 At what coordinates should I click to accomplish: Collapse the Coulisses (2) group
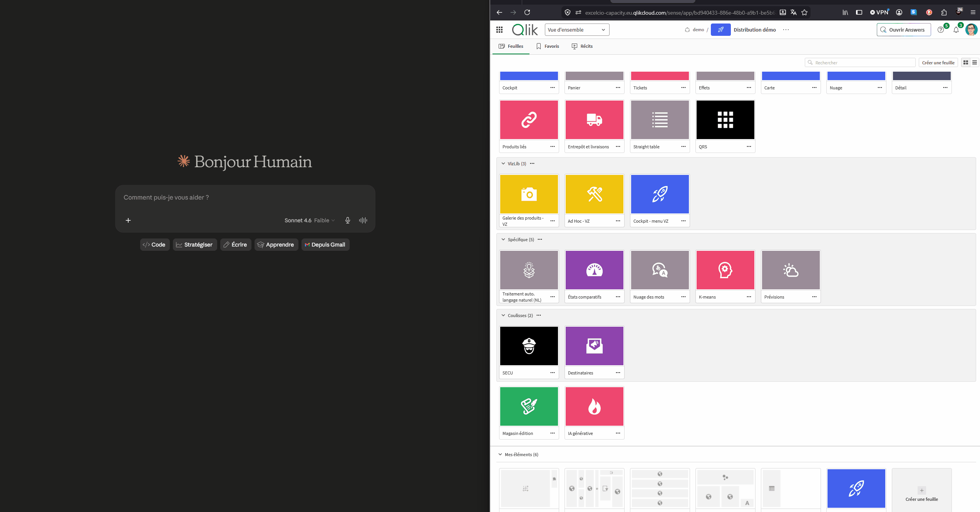point(503,315)
